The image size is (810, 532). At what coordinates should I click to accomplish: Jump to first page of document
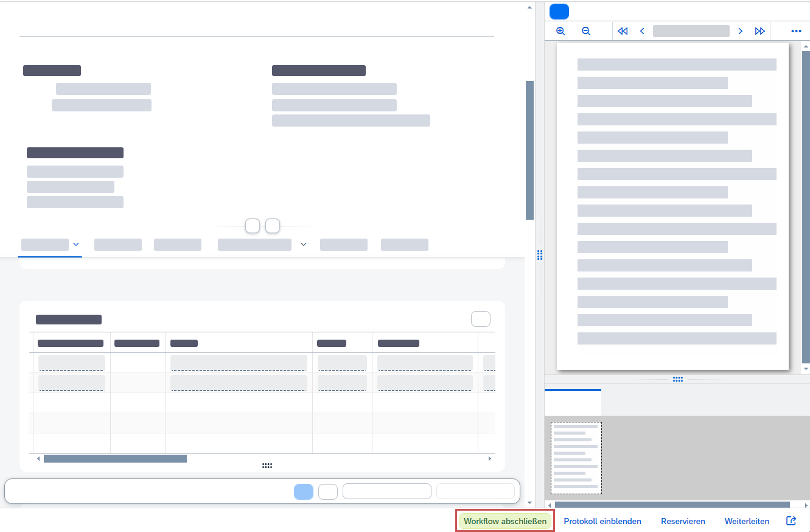[622, 31]
